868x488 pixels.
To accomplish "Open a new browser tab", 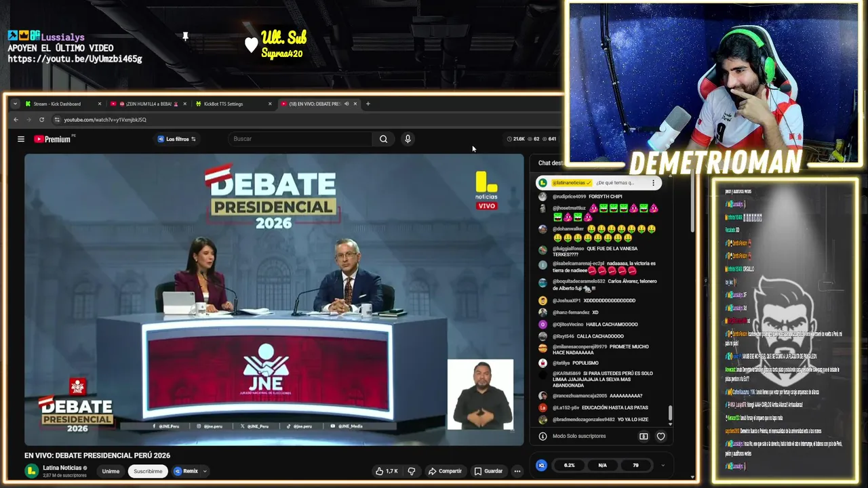I will point(368,104).
